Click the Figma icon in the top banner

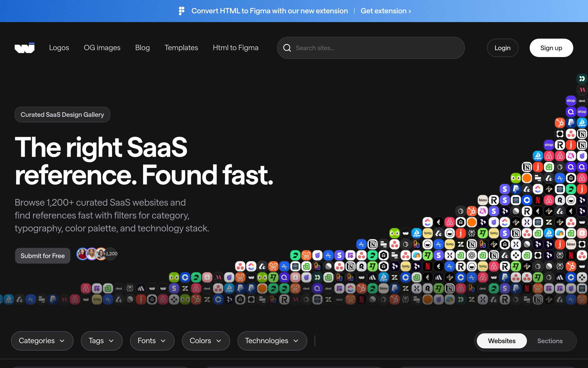(181, 11)
